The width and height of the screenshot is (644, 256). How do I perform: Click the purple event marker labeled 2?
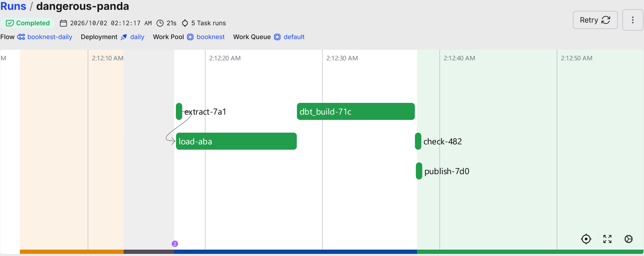point(175,244)
